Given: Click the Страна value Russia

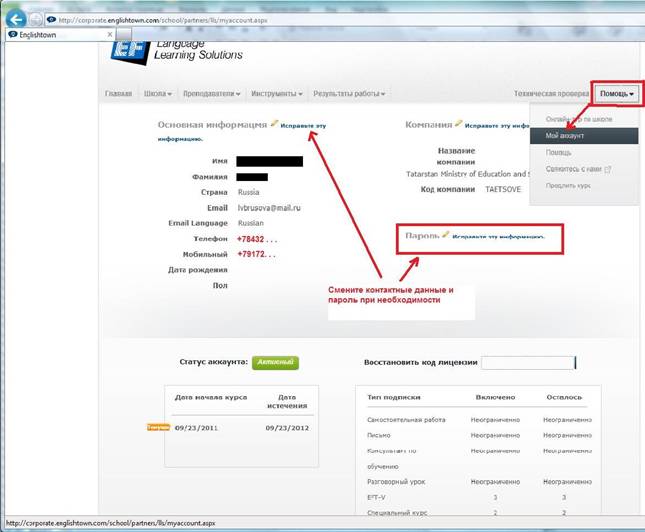Looking at the screenshot, I should pyautogui.click(x=248, y=192).
